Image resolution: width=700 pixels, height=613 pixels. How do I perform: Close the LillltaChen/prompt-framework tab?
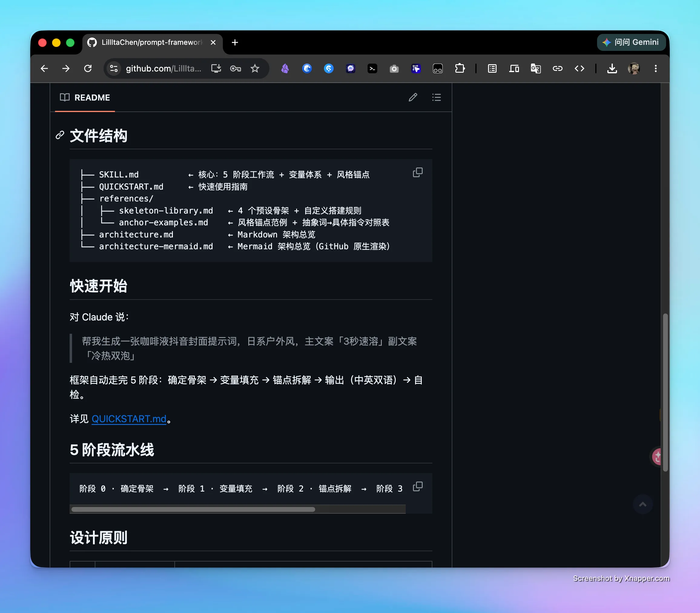click(x=213, y=42)
